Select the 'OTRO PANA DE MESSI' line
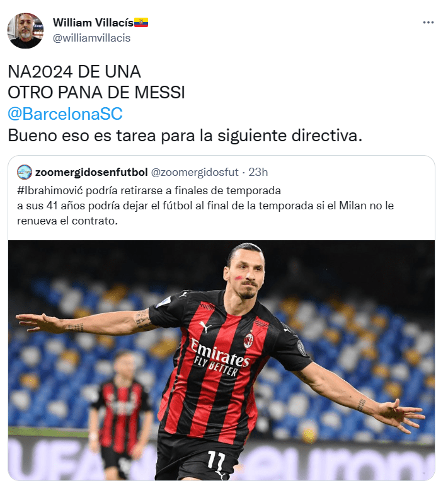 [96, 93]
